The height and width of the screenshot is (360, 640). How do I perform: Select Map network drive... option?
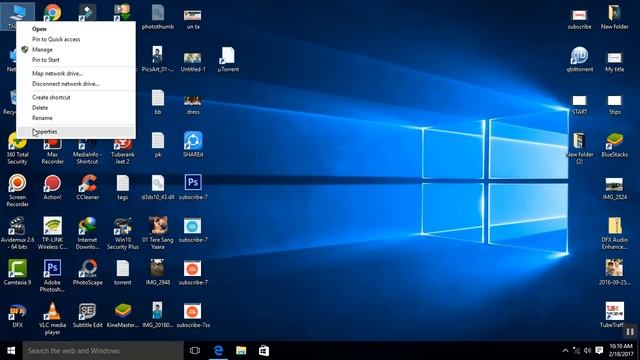tap(76, 73)
